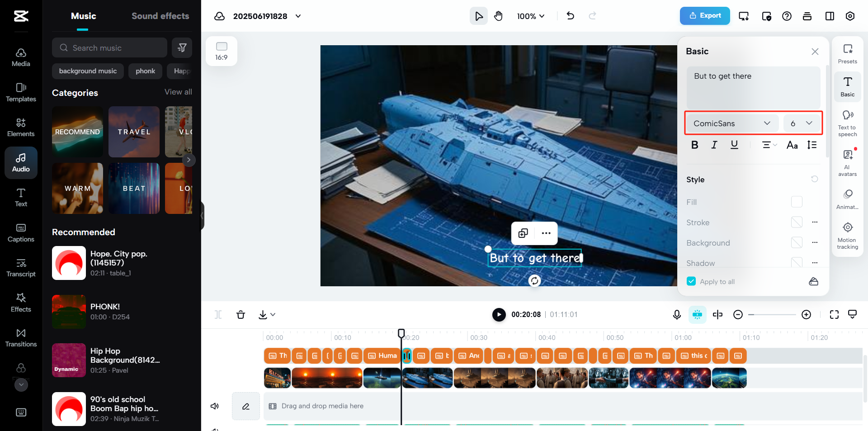The width and height of the screenshot is (868, 431).
Task: Mute the audio track speaker icon
Action: 215,406
